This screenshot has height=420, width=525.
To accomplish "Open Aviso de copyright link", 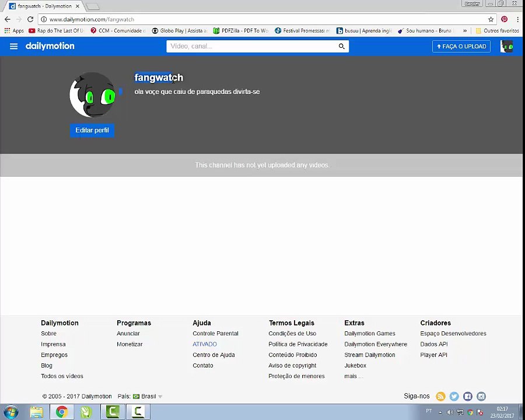I will [292, 365].
